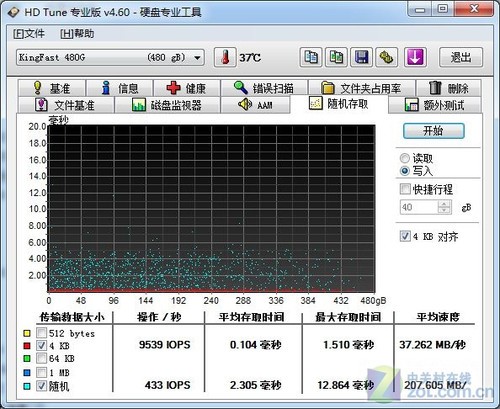Click the 退出 exit button
Image resolution: width=500 pixels, height=409 pixels.
pyautogui.click(x=461, y=57)
